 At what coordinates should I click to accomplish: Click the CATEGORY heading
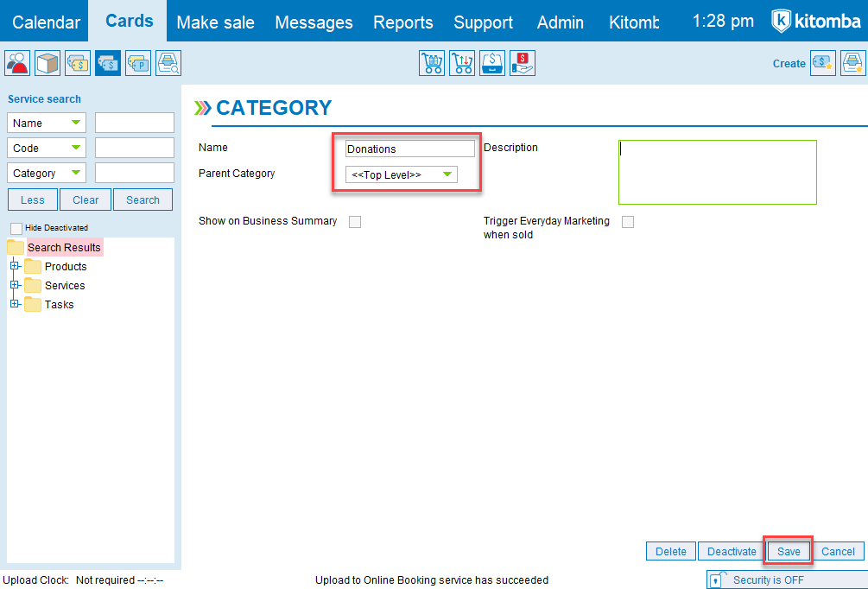[274, 107]
